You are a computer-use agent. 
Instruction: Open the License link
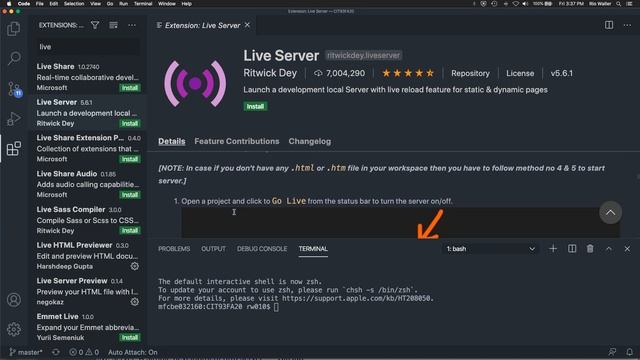tap(520, 73)
